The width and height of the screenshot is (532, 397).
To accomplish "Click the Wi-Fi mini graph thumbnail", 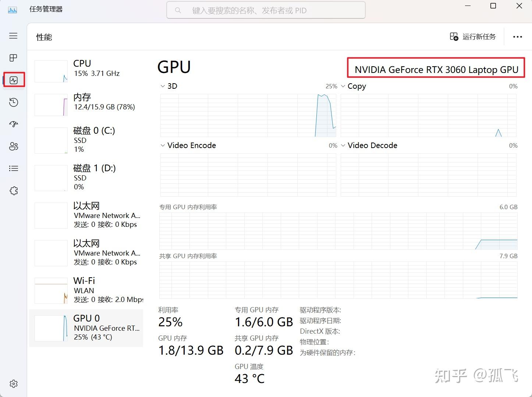I will click(x=51, y=291).
